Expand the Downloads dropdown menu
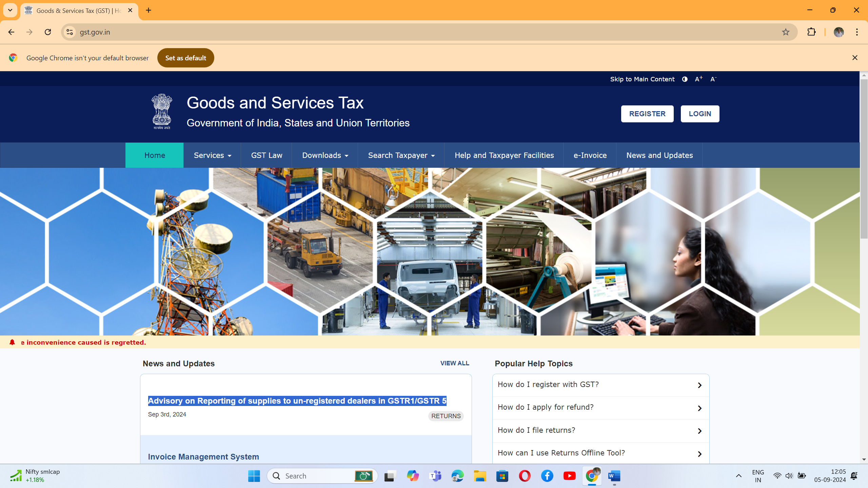Viewport: 868px width, 488px height. [325, 155]
